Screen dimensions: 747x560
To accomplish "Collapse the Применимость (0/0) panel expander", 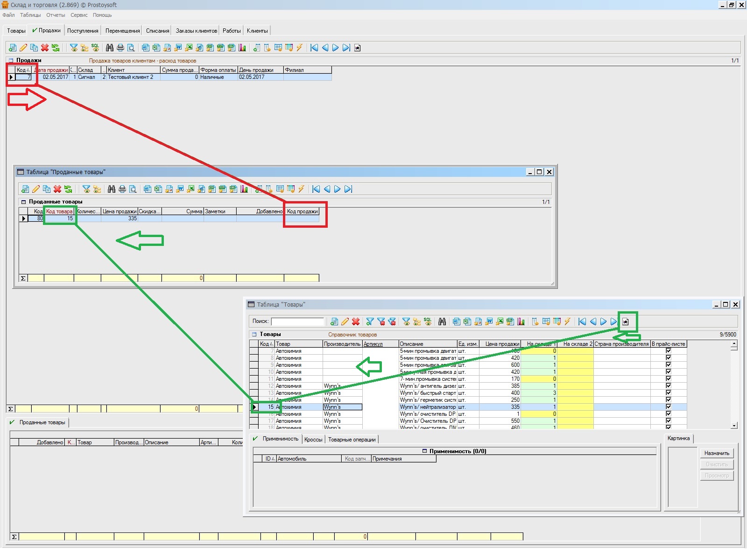I will click(424, 451).
